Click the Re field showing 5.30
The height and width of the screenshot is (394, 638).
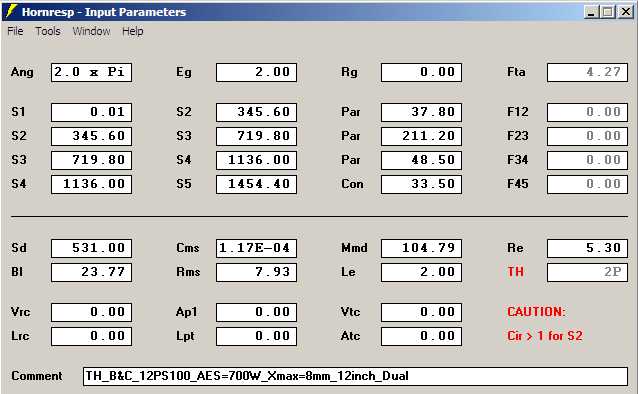[587, 248]
